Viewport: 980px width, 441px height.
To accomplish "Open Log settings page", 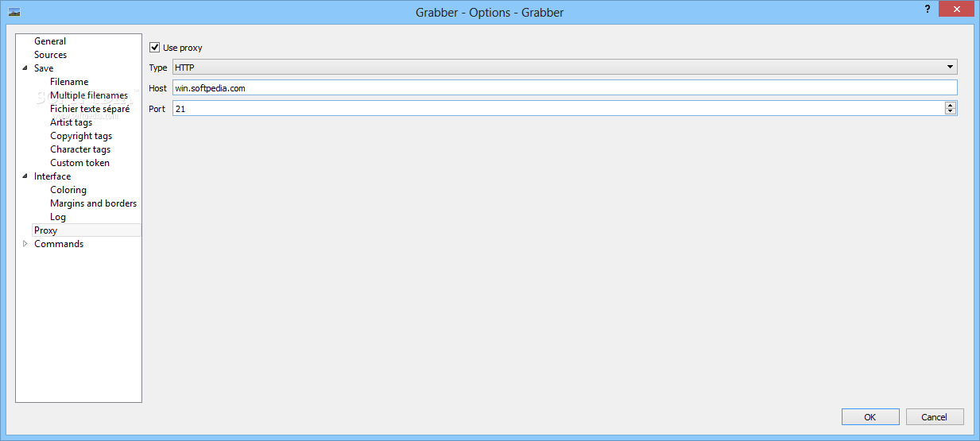I will 58,217.
